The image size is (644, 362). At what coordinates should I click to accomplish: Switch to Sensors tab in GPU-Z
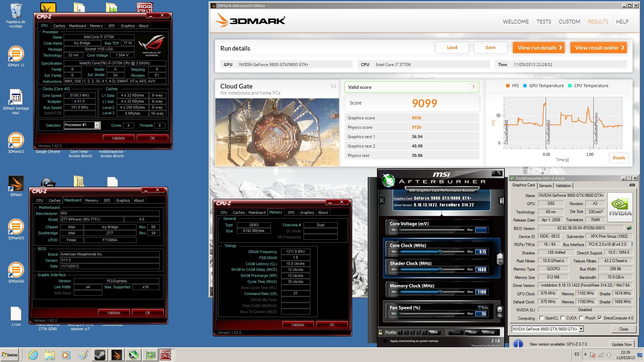point(545,185)
